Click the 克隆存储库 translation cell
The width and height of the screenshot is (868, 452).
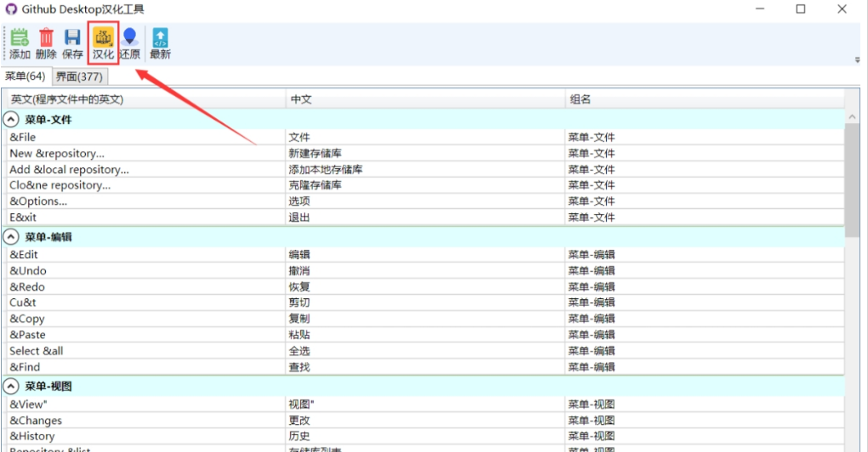coord(425,185)
